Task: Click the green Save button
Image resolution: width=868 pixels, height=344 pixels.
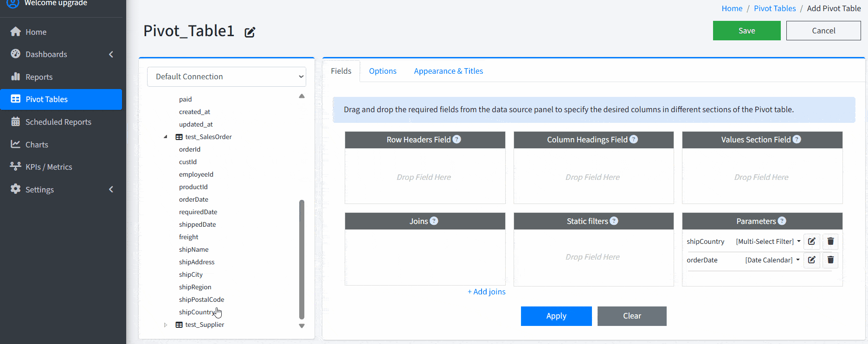Action: tap(746, 31)
